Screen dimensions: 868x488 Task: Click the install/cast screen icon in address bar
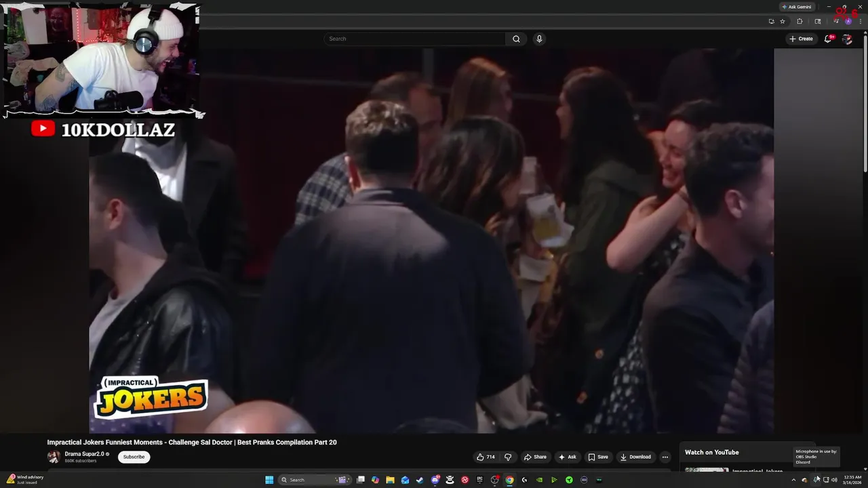(772, 21)
